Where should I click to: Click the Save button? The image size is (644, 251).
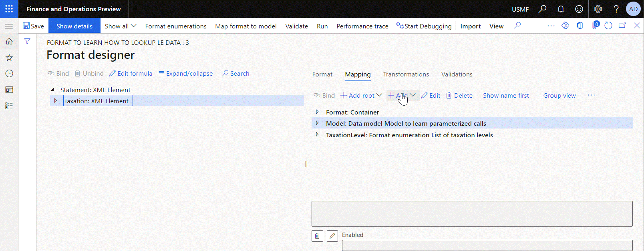tap(34, 26)
